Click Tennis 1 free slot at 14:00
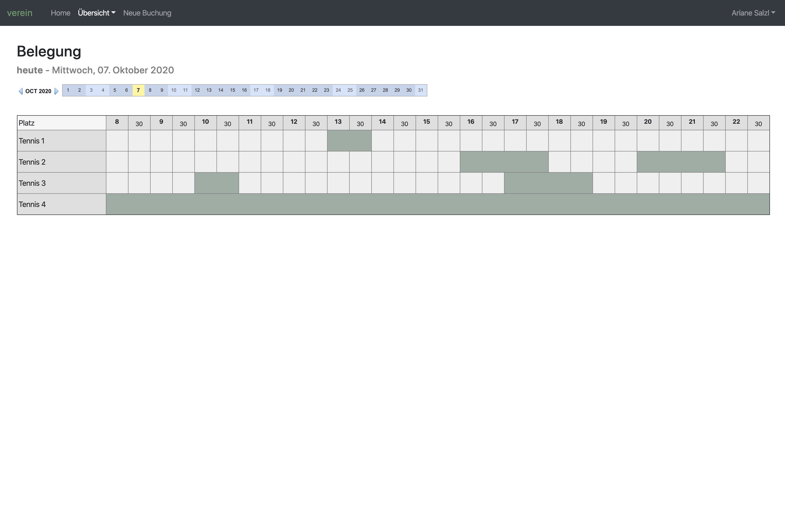Image resolution: width=785 pixels, height=532 pixels. point(382,141)
